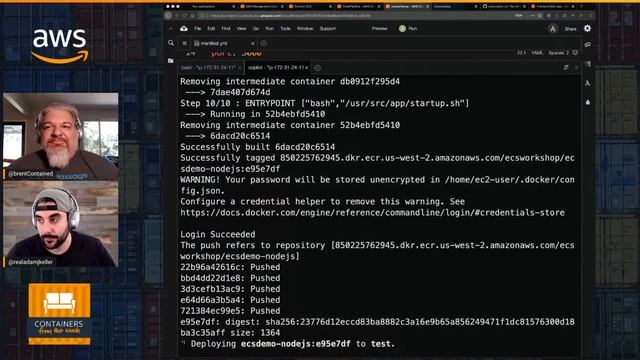Open the View menu
Viewport: 640px width, 360px height.
click(241, 29)
